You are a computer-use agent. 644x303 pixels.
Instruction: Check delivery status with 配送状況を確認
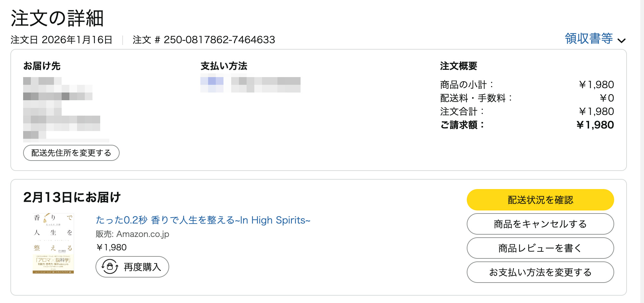[x=540, y=199]
